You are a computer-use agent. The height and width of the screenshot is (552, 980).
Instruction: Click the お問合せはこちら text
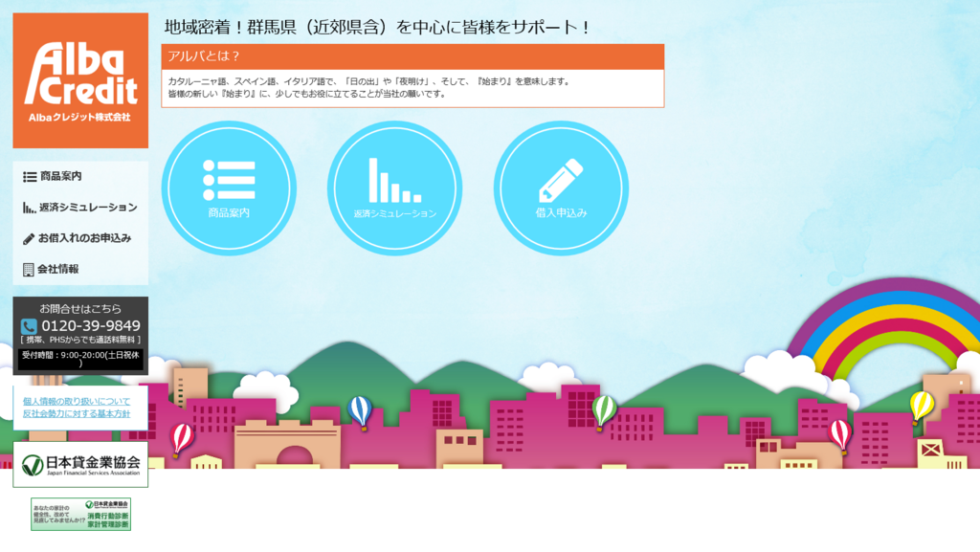click(x=80, y=308)
